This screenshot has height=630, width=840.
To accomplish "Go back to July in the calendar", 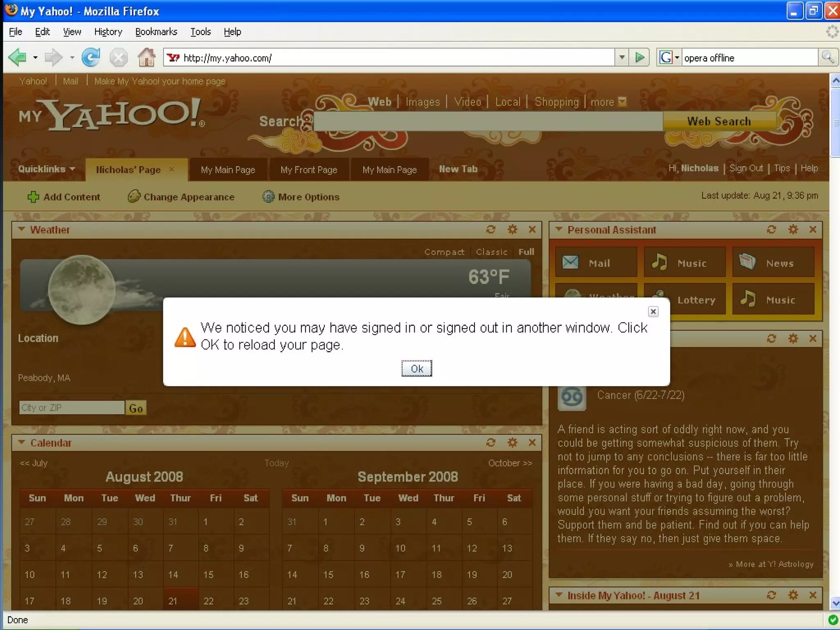I will click(x=34, y=463).
